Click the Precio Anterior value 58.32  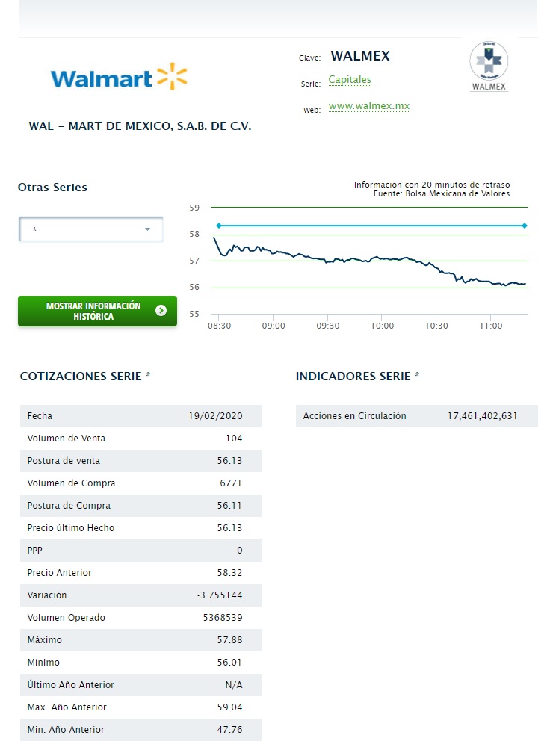pos(229,573)
